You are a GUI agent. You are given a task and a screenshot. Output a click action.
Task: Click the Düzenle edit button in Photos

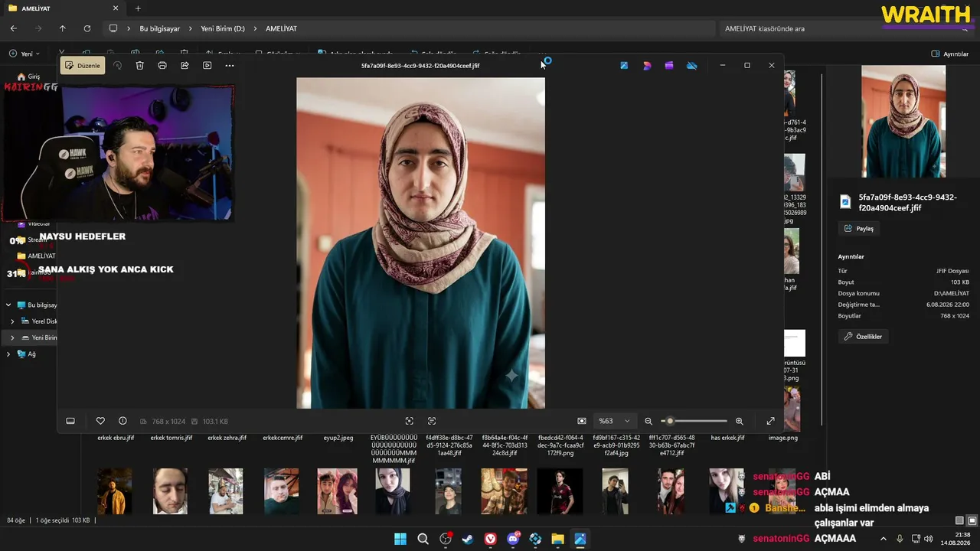pyautogui.click(x=83, y=66)
